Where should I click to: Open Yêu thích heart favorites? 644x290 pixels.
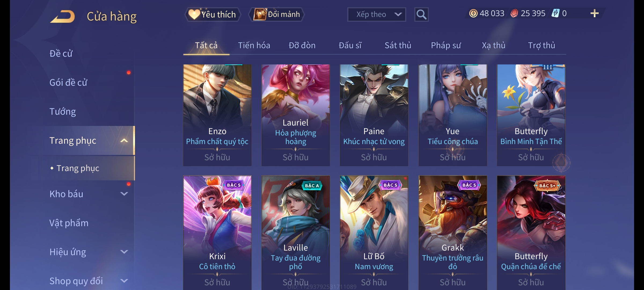coord(213,15)
